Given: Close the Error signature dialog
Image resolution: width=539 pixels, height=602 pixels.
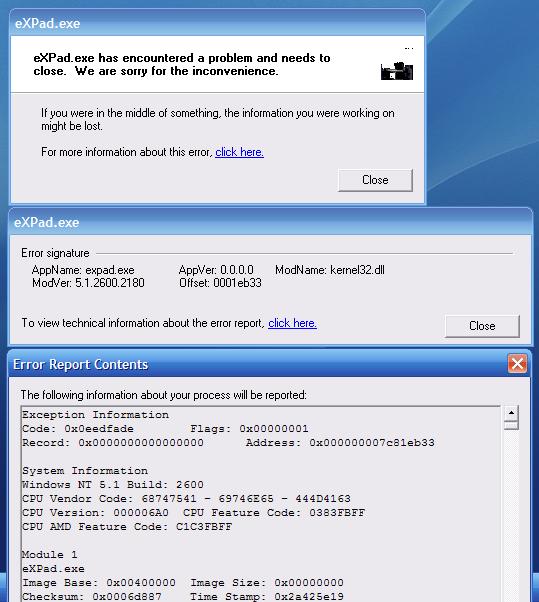Looking at the screenshot, I should 482,326.
